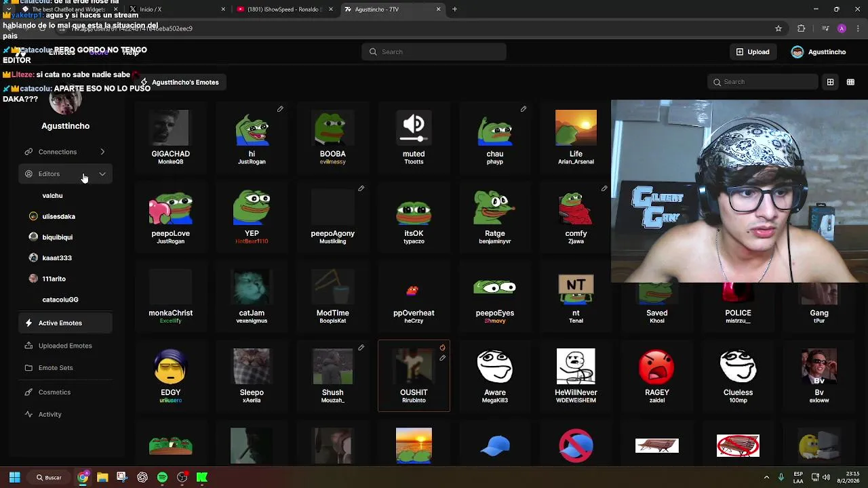Open the Life sunset emote

click(576, 137)
